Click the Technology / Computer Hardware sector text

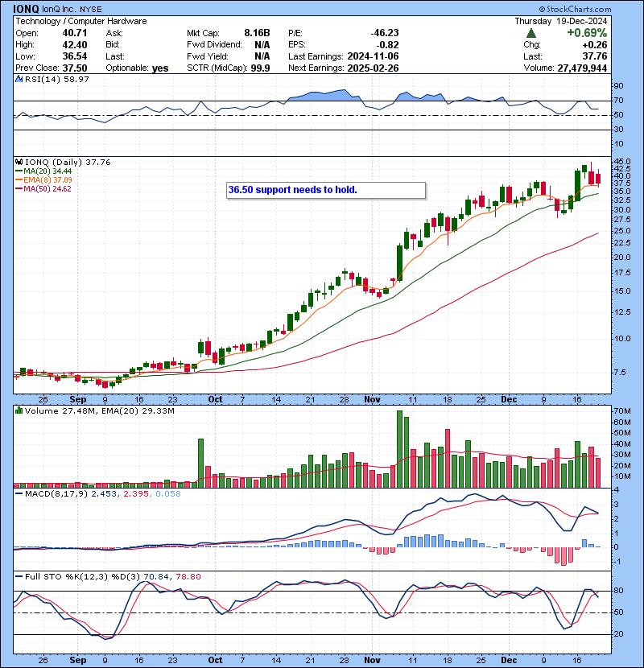coord(81,21)
